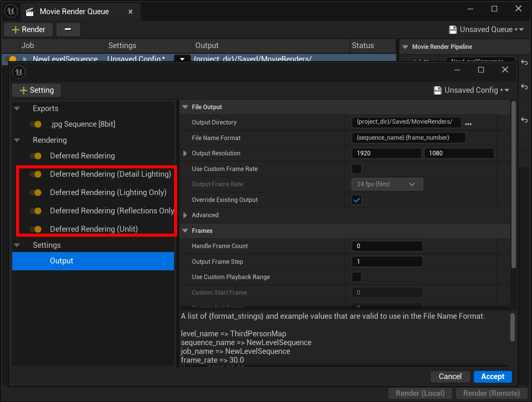The image size is (532, 402).
Task: Toggle Deferred Rendering (Unlit) switch
Action: click(35, 229)
